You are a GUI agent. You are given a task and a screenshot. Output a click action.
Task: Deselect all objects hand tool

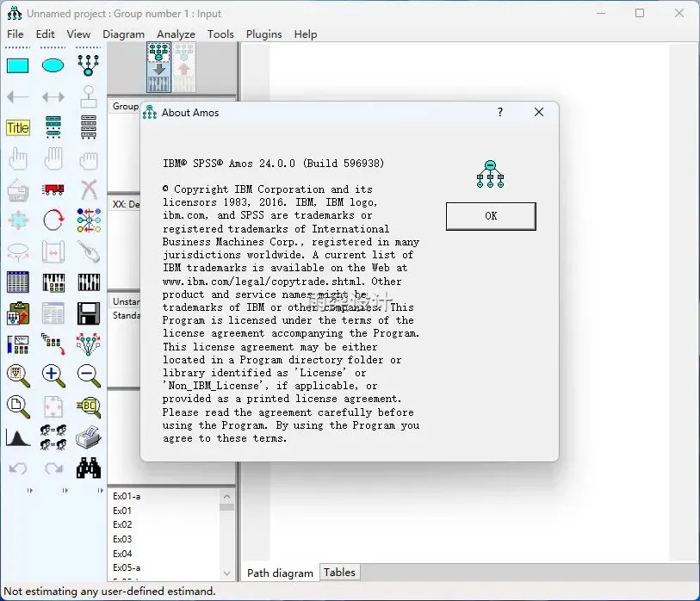(89, 160)
